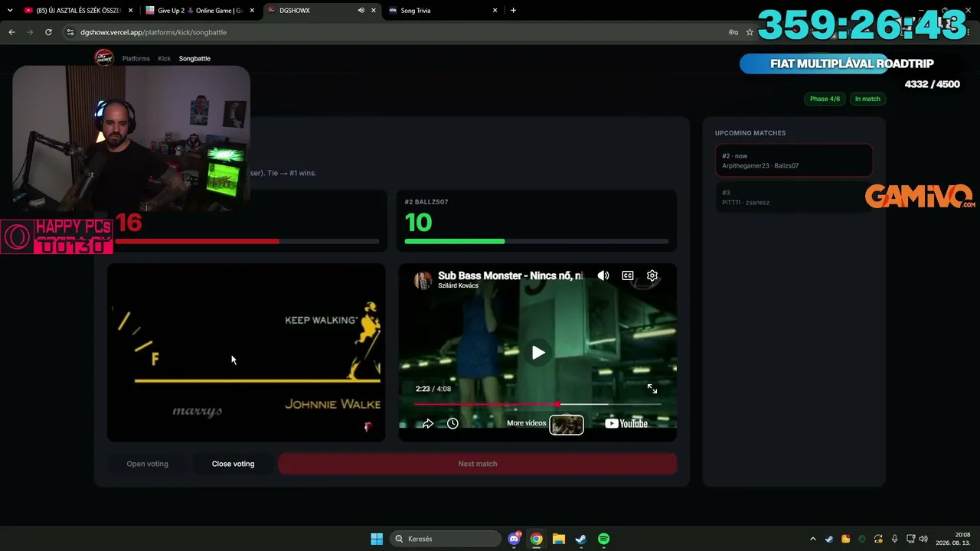The height and width of the screenshot is (551, 980).
Task: Close the Give Up 2 tab
Action: tap(252, 11)
